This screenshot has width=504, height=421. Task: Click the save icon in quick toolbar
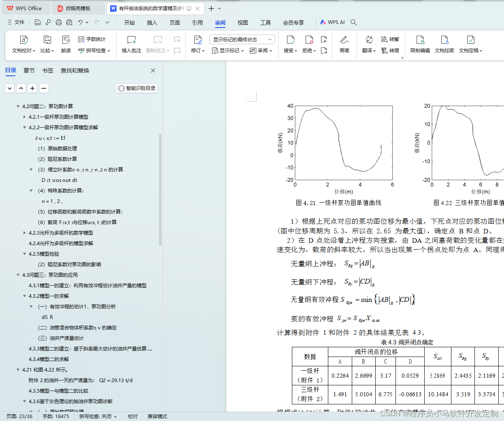[38, 22]
